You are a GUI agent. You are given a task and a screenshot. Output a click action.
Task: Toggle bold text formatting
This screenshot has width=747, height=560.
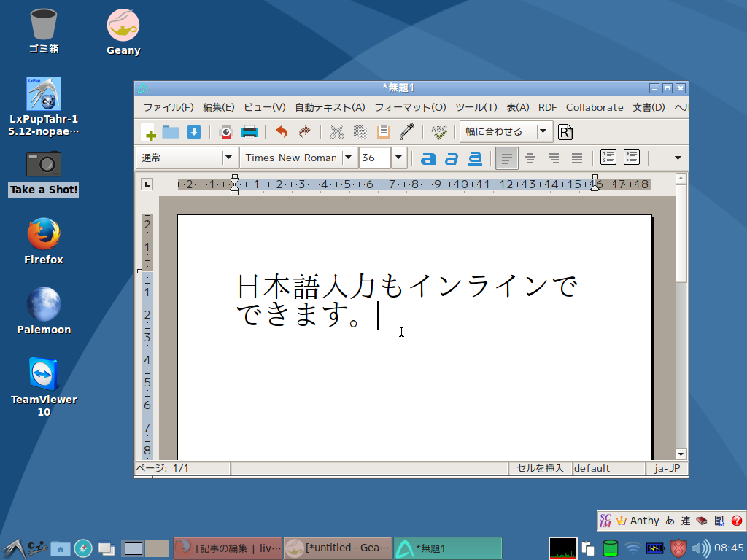(427, 158)
